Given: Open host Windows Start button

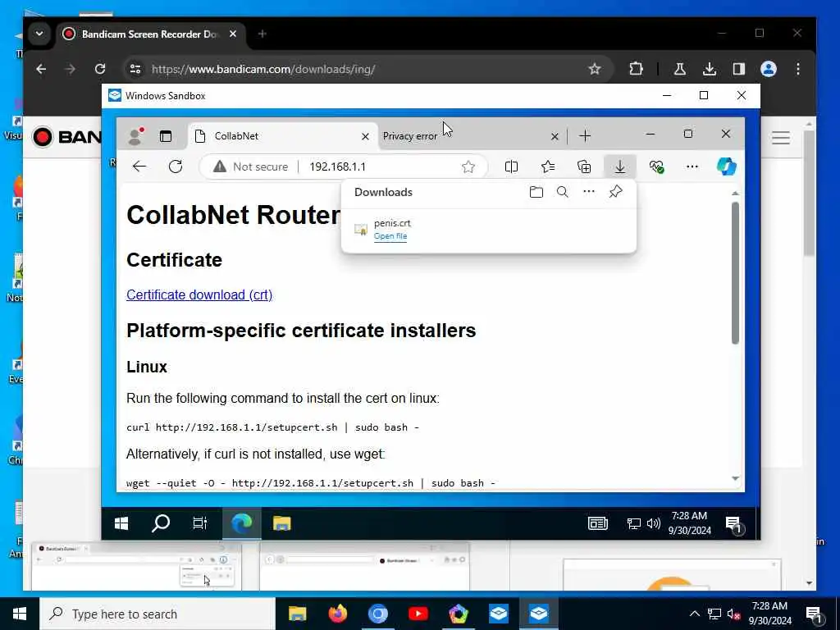Looking at the screenshot, I should [20, 614].
